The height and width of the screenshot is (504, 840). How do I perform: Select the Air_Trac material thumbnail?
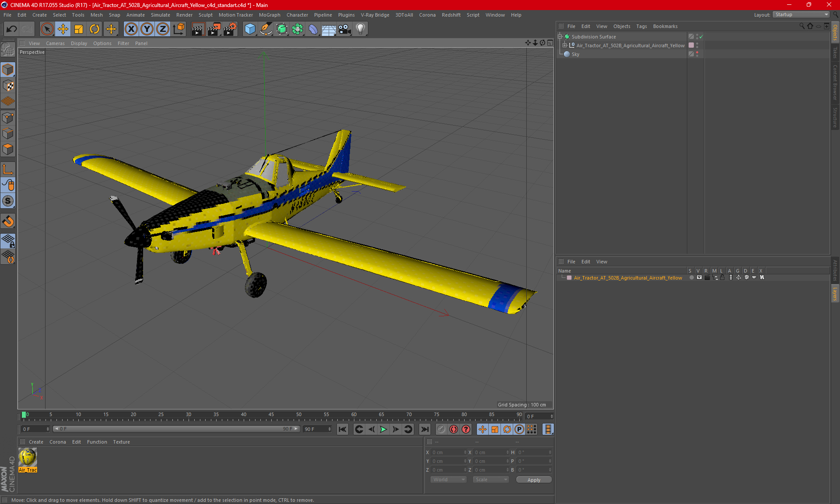pyautogui.click(x=28, y=458)
